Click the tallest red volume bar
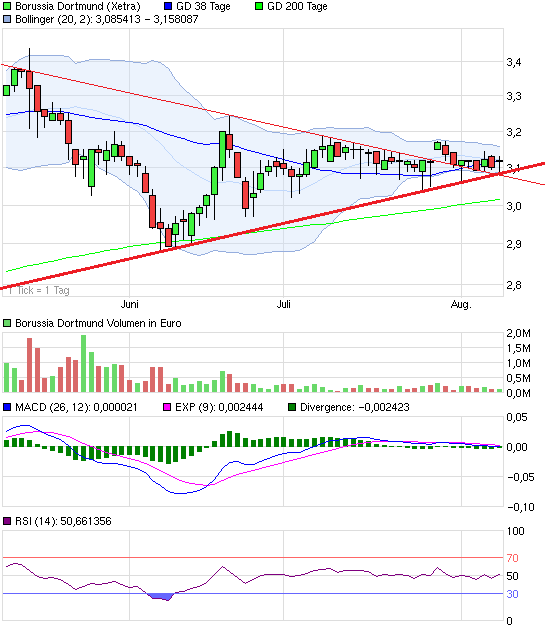 click(x=29, y=365)
